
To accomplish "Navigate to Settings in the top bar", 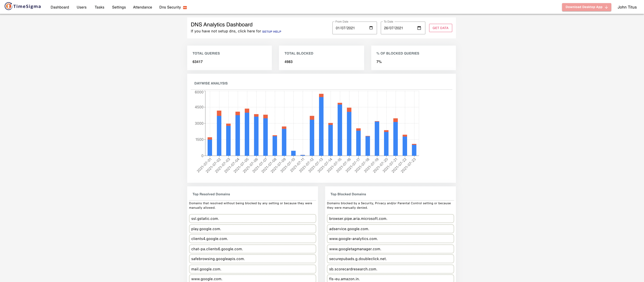I will 119,7.
